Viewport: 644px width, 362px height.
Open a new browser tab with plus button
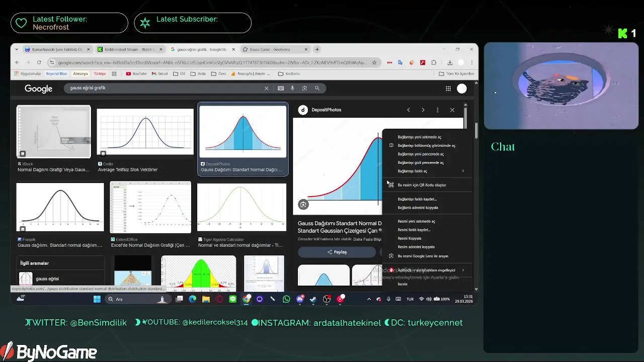click(x=317, y=49)
